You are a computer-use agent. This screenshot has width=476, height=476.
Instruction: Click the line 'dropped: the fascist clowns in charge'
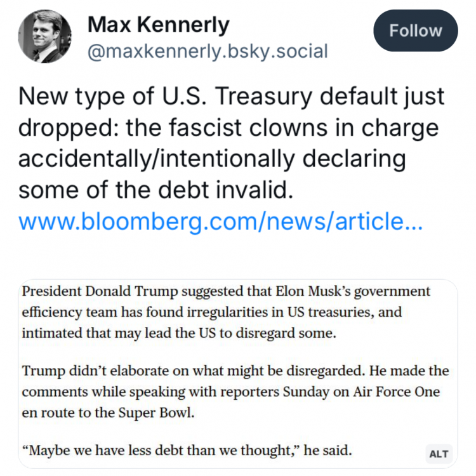(228, 128)
